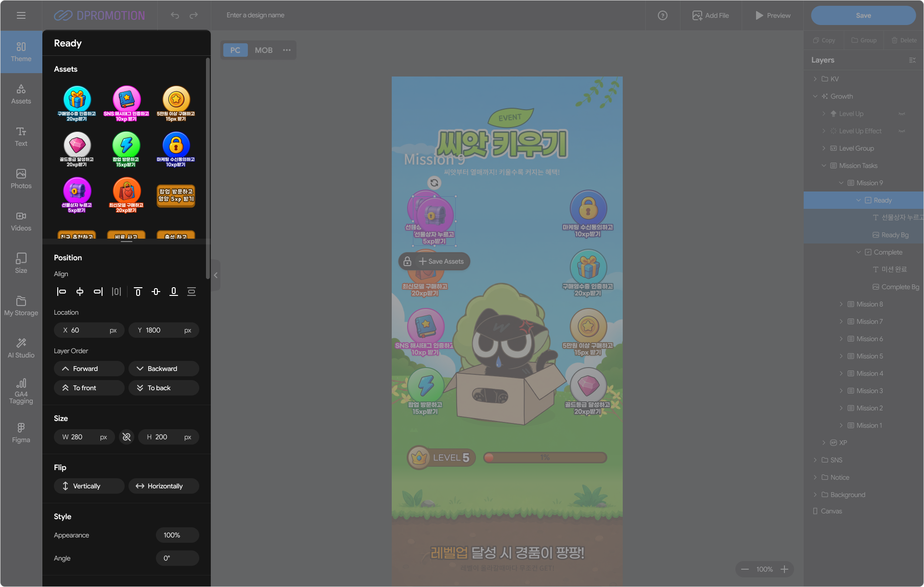Click the rotate handle above the selected asset
Image resolution: width=924 pixels, height=587 pixels.
click(x=434, y=183)
